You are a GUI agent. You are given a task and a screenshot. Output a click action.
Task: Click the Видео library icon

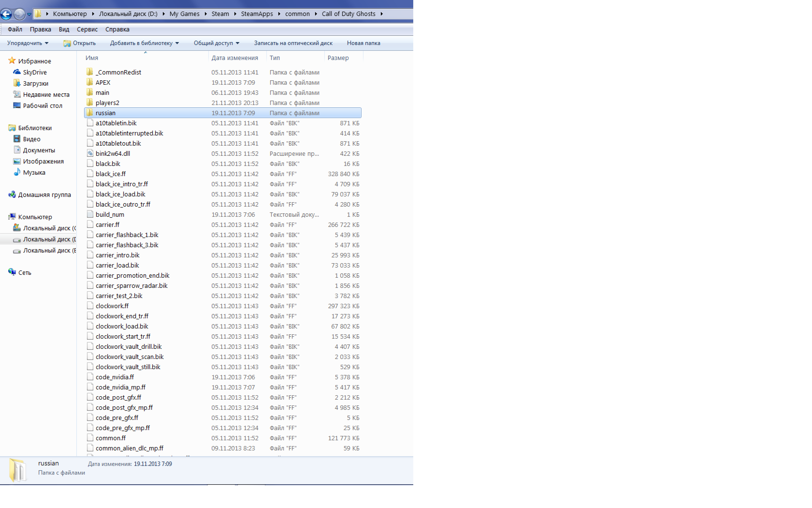click(17, 138)
